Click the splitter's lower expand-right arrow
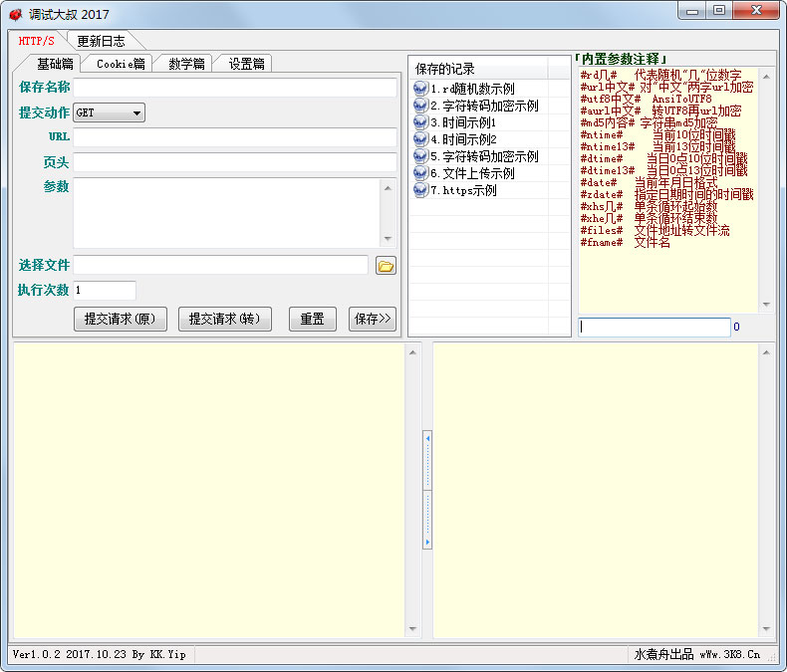 [x=427, y=543]
